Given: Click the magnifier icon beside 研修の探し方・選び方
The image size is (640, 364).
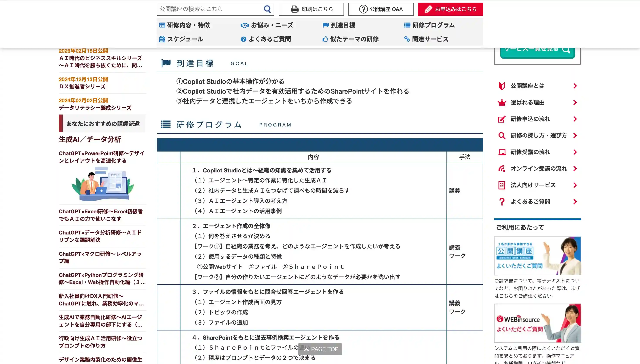Looking at the screenshot, I should coord(502,135).
